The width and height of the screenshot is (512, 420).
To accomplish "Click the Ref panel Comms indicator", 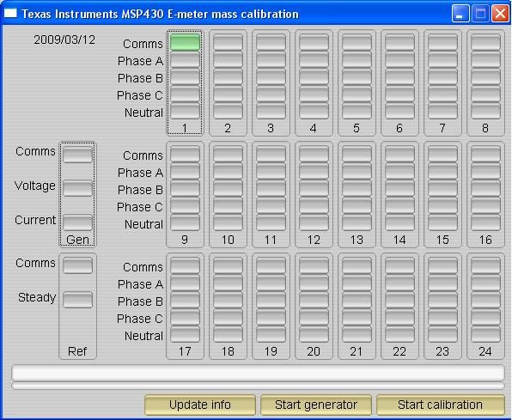I will click(x=77, y=265).
